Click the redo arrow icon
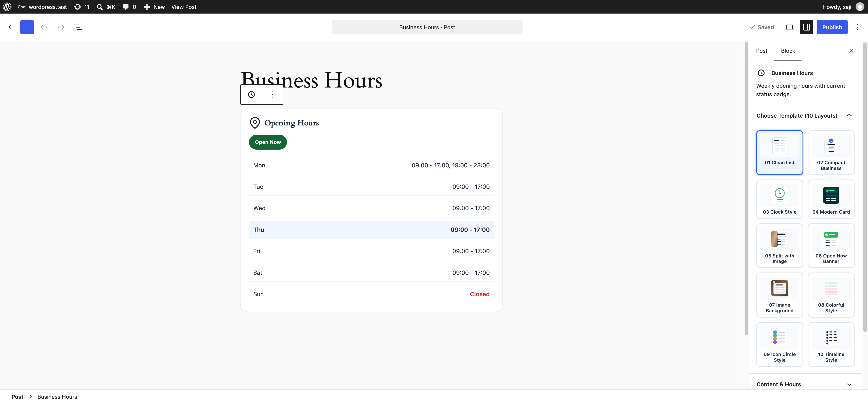 point(61,27)
